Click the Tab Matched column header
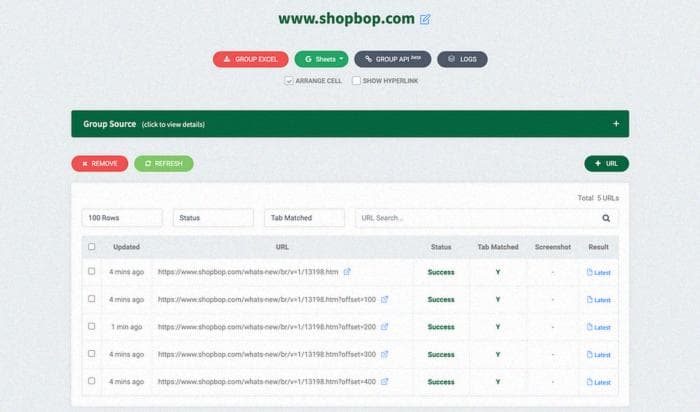The image size is (700, 412). click(498, 247)
